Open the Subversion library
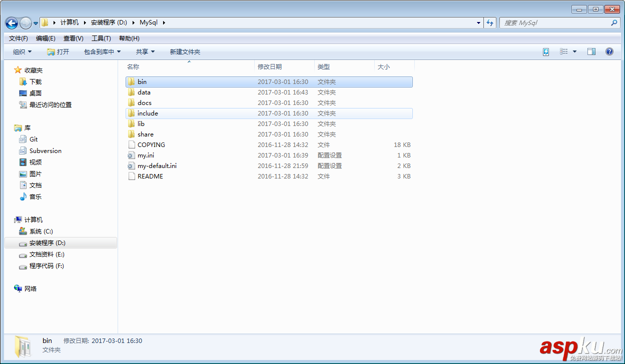Image resolution: width=625 pixels, height=364 pixels. [46, 151]
